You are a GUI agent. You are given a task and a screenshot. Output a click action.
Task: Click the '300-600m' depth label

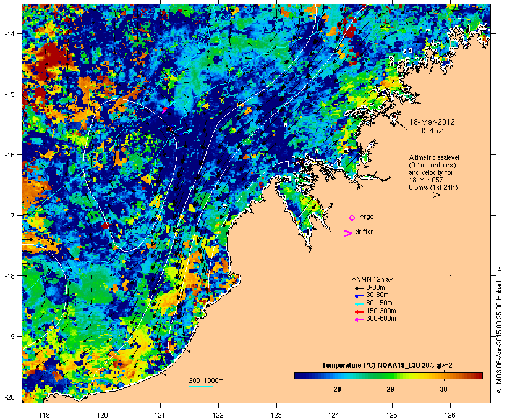click(381, 319)
